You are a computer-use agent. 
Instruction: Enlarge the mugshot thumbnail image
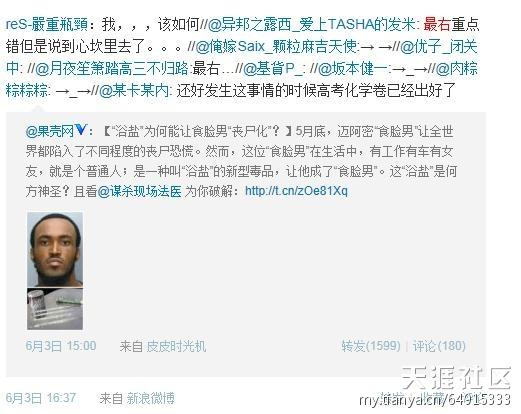pyautogui.click(x=55, y=249)
